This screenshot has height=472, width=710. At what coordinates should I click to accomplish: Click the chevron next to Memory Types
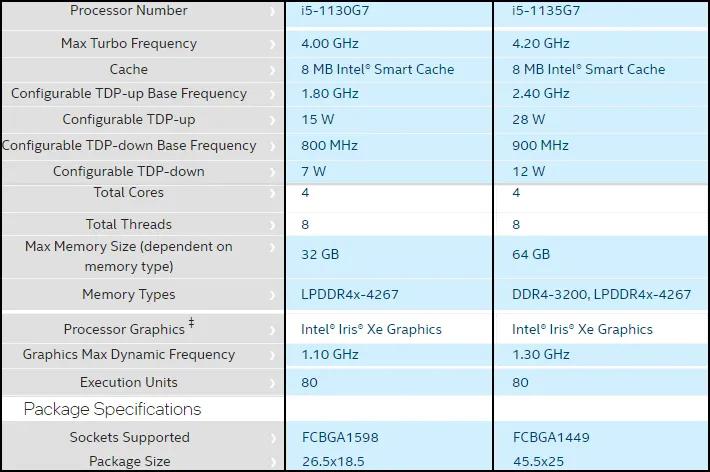(x=273, y=295)
